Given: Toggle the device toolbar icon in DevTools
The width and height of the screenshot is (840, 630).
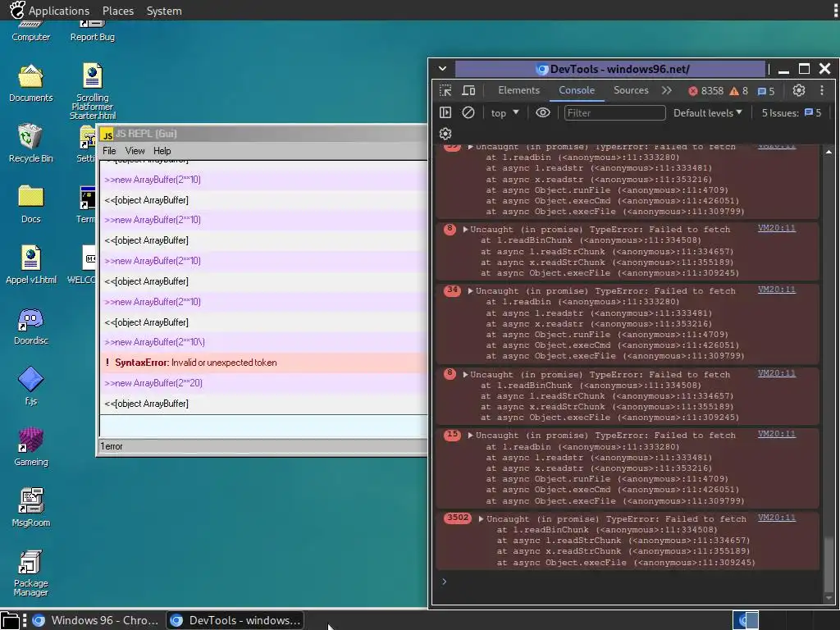Looking at the screenshot, I should 468,90.
